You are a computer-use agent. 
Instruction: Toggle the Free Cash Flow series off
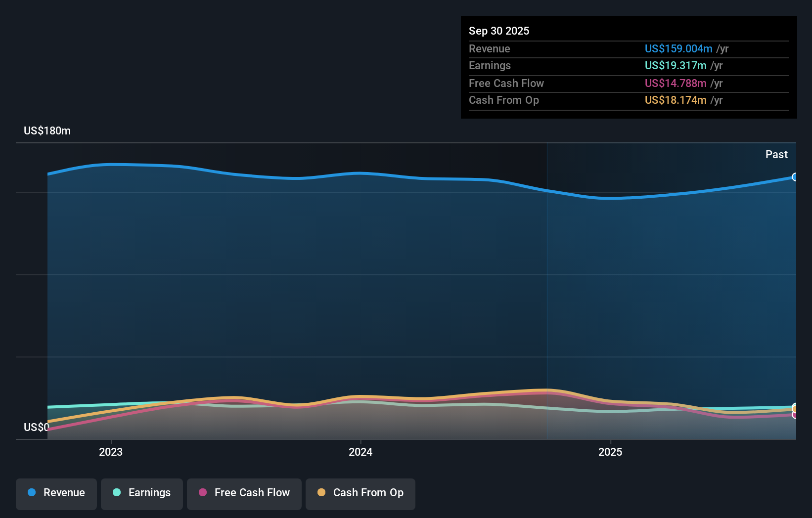click(244, 493)
